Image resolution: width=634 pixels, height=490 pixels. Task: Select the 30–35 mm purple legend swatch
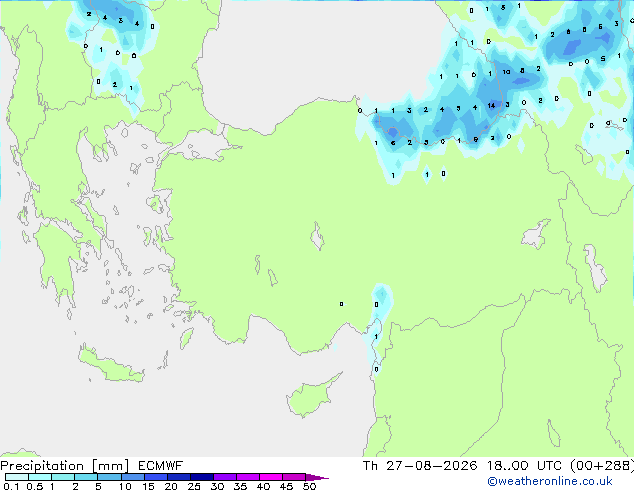click(224, 477)
